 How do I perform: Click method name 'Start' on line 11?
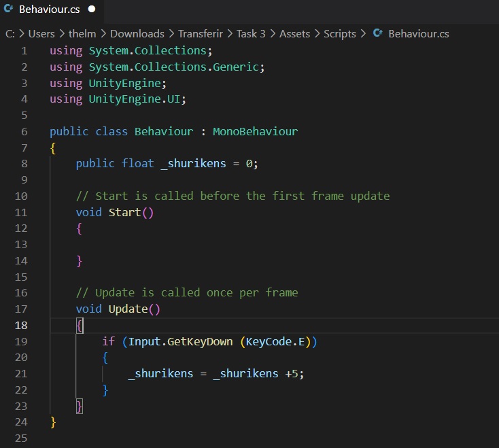125,212
